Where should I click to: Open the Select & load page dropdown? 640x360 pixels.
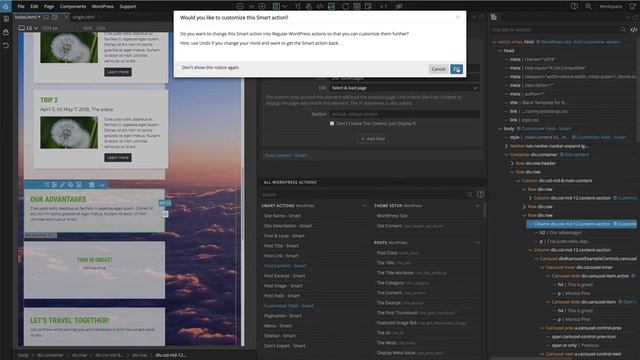coord(404,88)
